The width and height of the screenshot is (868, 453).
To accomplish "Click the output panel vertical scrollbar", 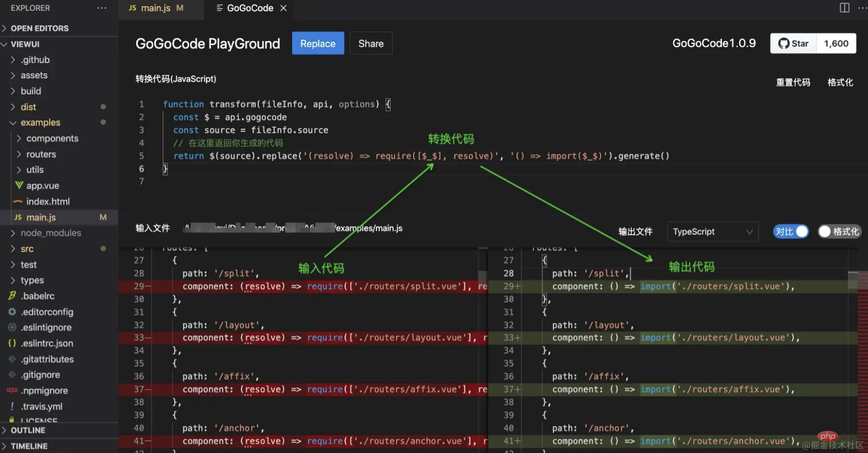I will 853,281.
